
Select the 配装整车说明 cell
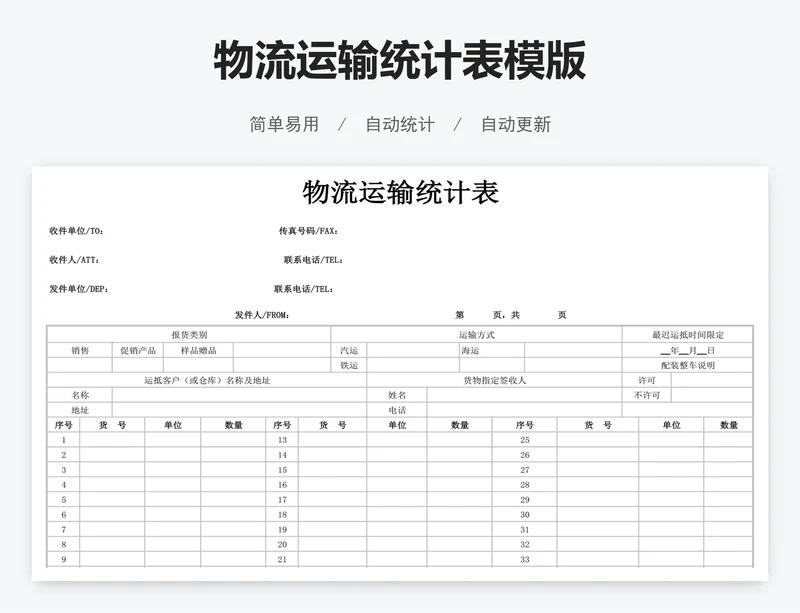pos(687,365)
